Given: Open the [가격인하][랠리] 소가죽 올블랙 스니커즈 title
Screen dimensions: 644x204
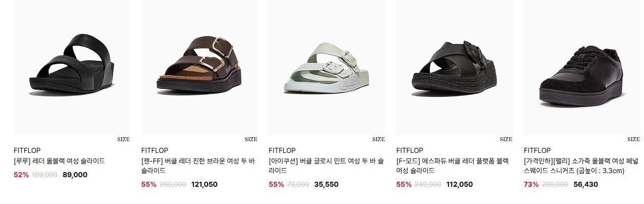Looking at the screenshot, I should point(581,166).
